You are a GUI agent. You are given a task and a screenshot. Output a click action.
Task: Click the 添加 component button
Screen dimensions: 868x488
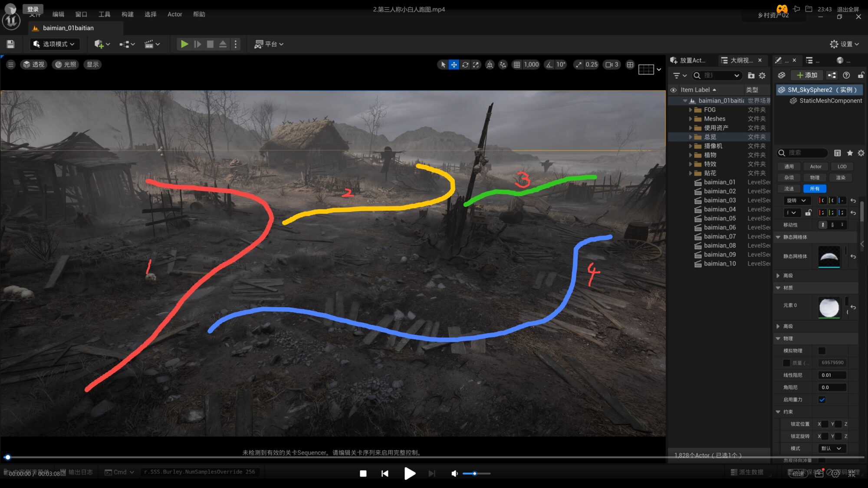click(807, 75)
